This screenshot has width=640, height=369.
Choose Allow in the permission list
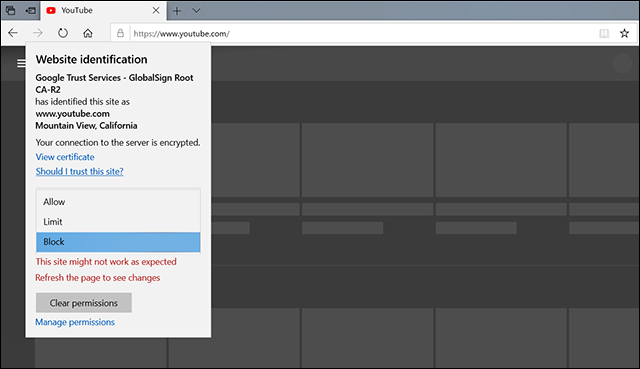[x=118, y=202]
